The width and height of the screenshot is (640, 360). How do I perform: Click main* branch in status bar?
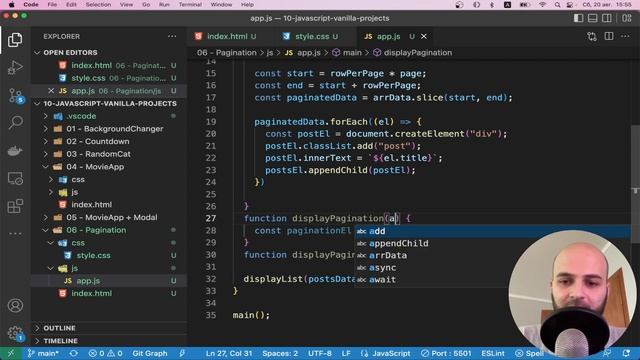[43, 353]
